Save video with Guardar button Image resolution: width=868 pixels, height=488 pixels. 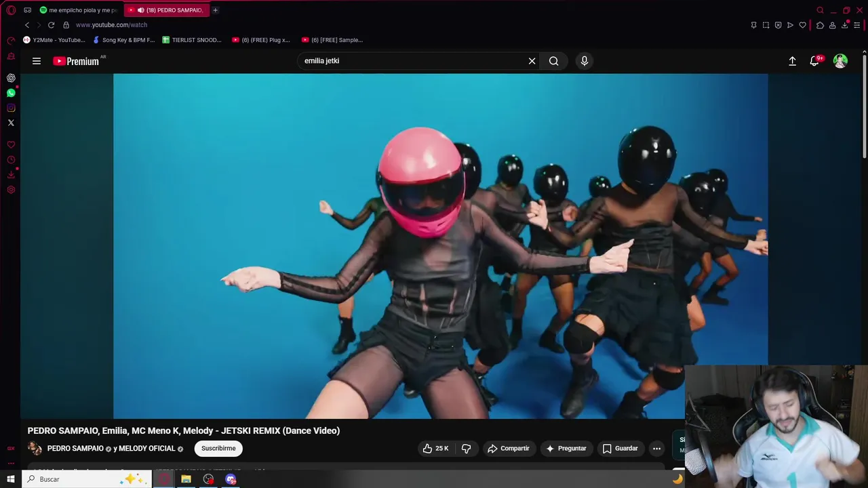(x=620, y=449)
